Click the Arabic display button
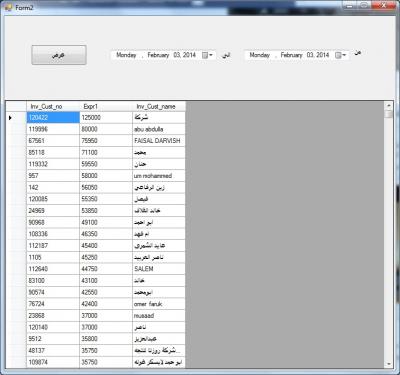The width and height of the screenshot is (400, 375). point(59,55)
